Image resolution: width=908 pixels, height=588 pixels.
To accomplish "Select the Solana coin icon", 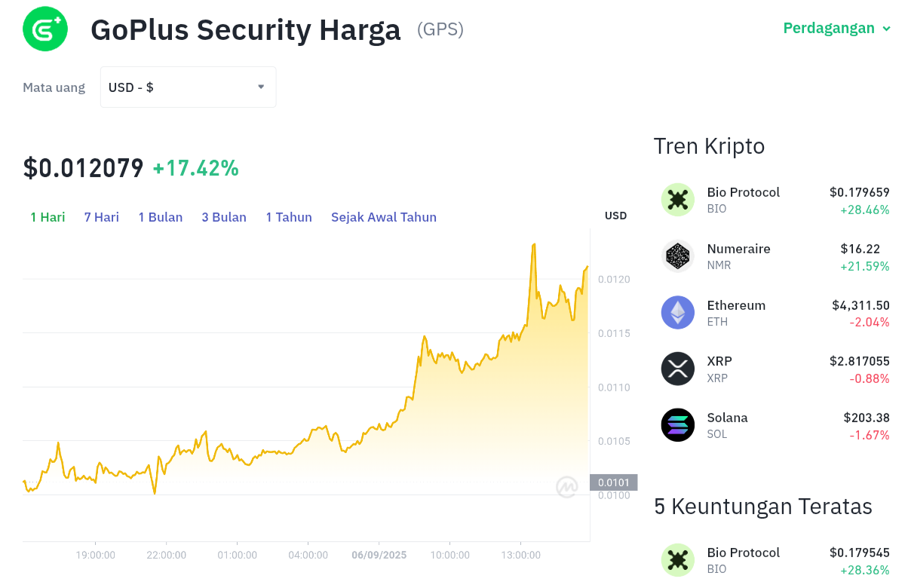I will tap(678, 425).
